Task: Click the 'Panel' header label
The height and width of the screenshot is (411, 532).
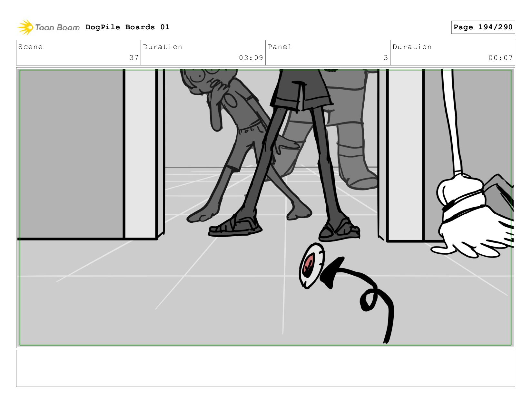Action: [x=280, y=47]
